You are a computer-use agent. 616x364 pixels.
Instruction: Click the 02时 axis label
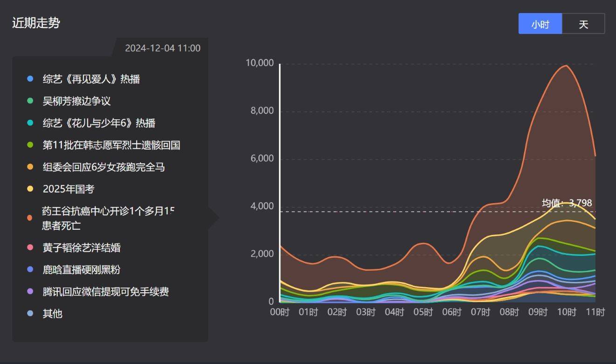pyautogui.click(x=337, y=312)
